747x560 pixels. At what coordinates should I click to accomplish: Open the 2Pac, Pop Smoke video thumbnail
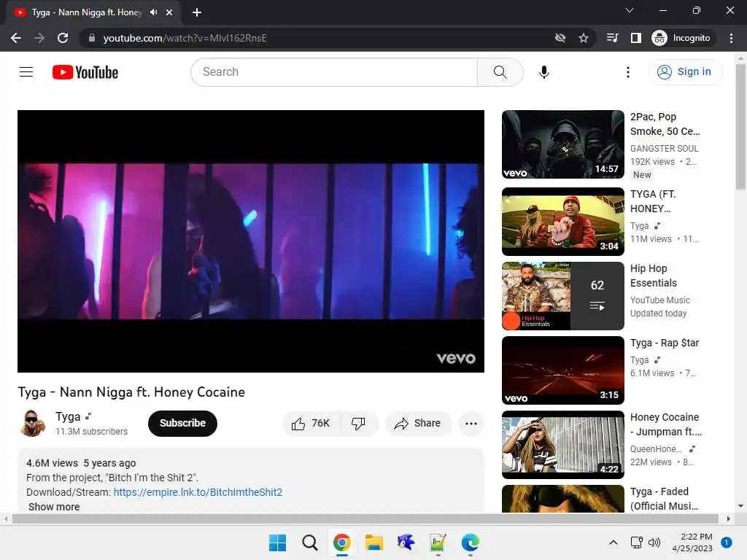coord(562,144)
